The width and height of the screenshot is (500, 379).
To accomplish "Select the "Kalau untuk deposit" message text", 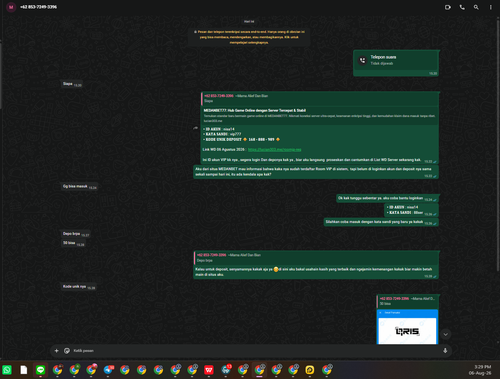I will click(x=313, y=272).
